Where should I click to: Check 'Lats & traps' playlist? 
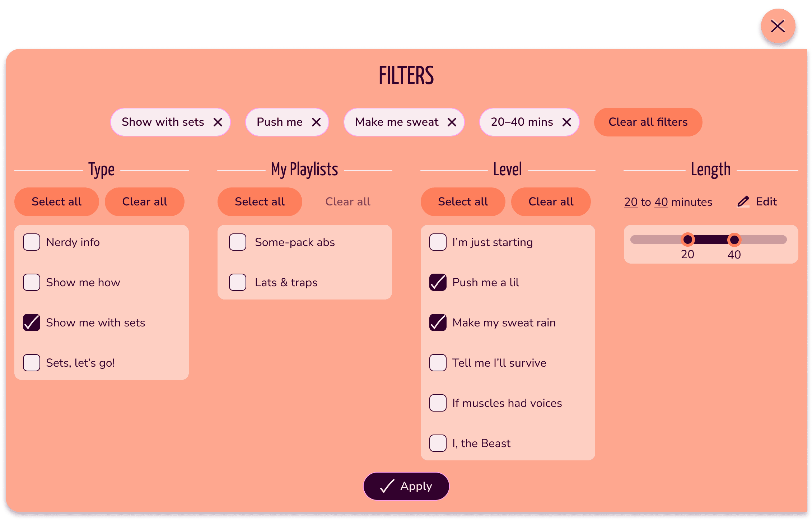[x=238, y=282]
